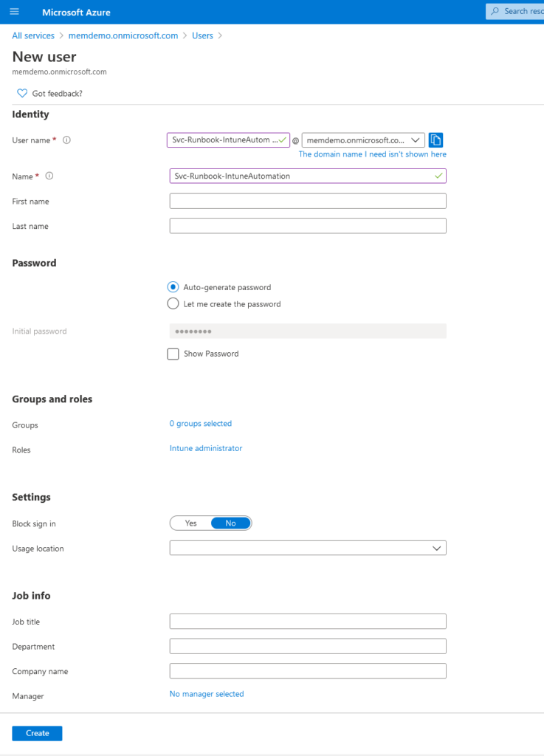This screenshot has height=756, width=544.
Task: Go to All services breadcrumb
Action: coord(33,35)
